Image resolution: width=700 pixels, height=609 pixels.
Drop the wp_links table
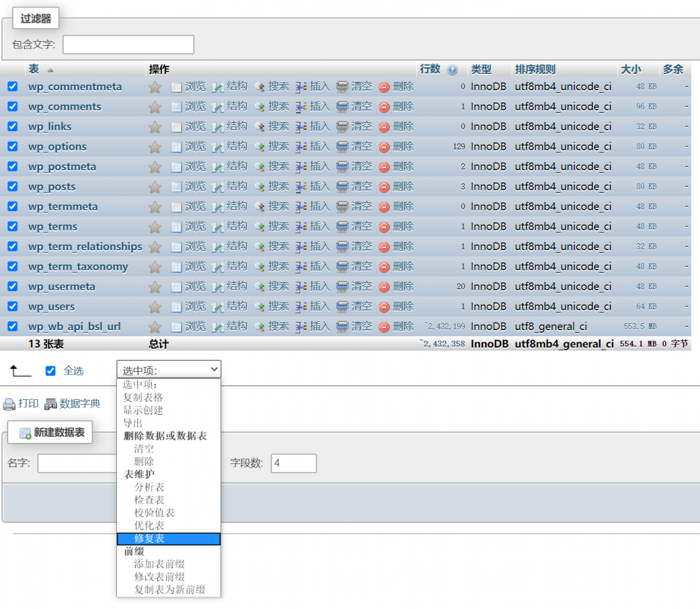coord(402,126)
